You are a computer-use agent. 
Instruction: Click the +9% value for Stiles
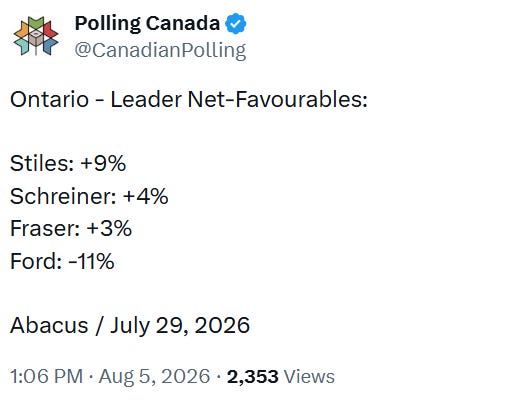[x=103, y=163]
